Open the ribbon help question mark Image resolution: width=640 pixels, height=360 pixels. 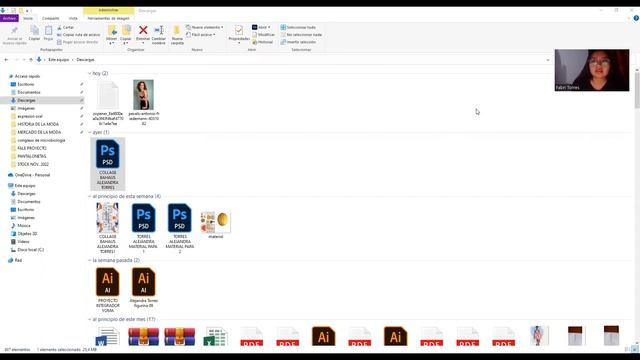coord(636,18)
